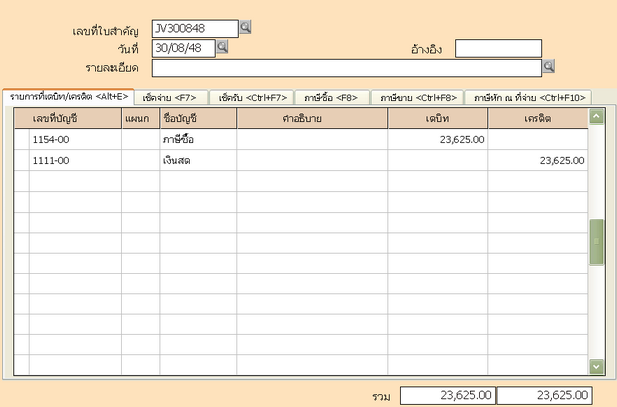The image size is (617, 407).
Task: Click into the เลขที่ใบสำคัญ voucher number field
Action: click(x=195, y=28)
